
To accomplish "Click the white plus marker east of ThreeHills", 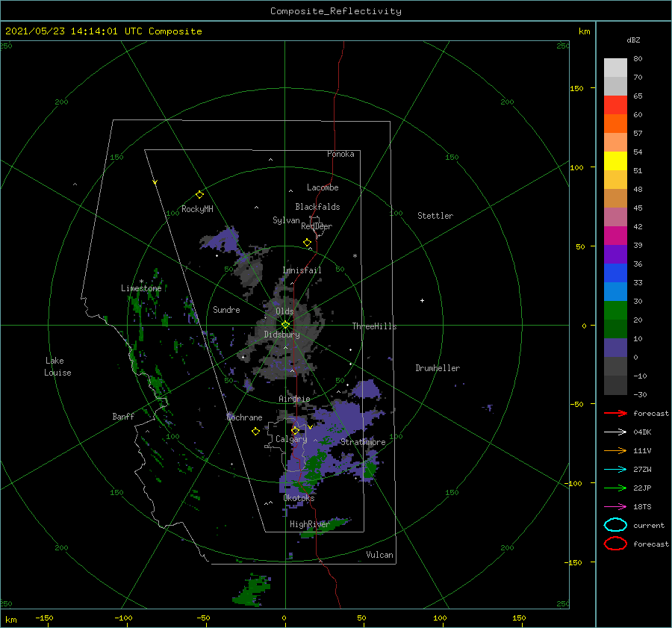I will [422, 300].
